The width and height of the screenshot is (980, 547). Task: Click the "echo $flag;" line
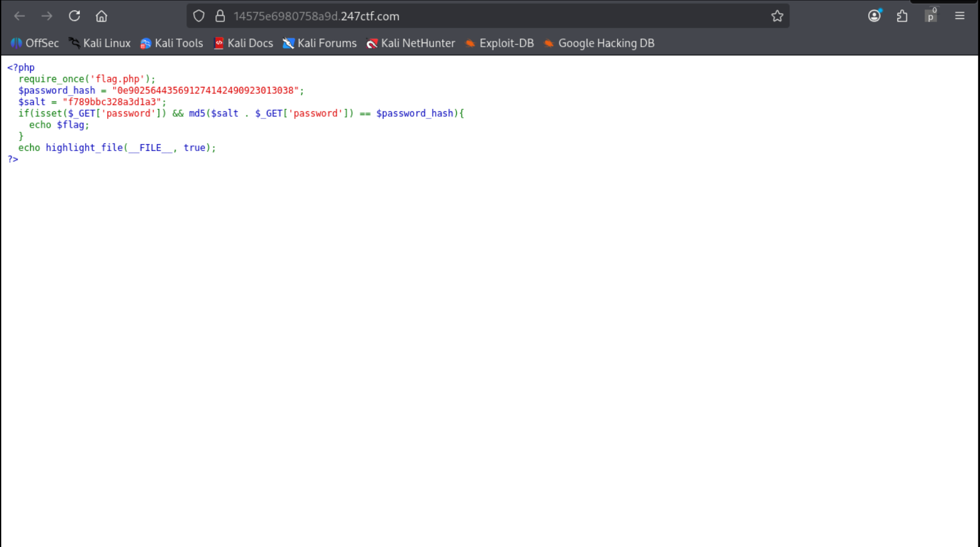tap(59, 125)
